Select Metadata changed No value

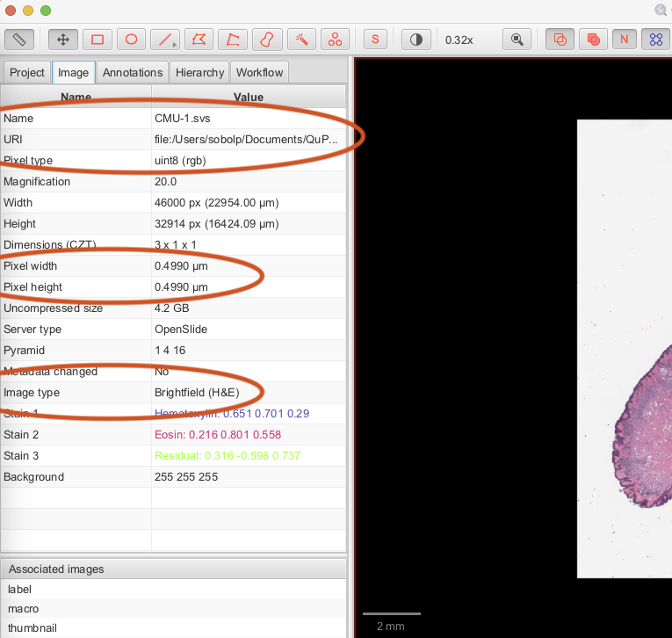point(162,372)
